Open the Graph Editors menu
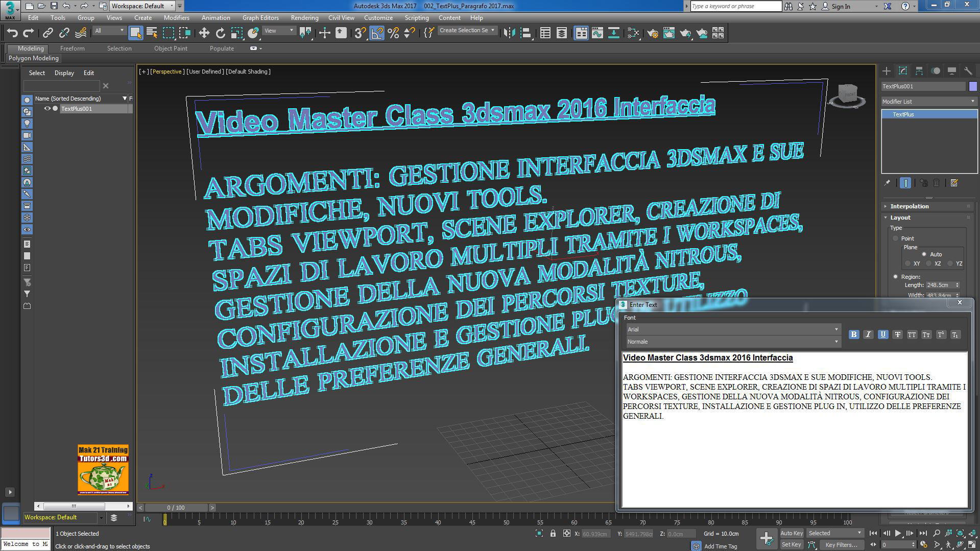 coord(260,18)
